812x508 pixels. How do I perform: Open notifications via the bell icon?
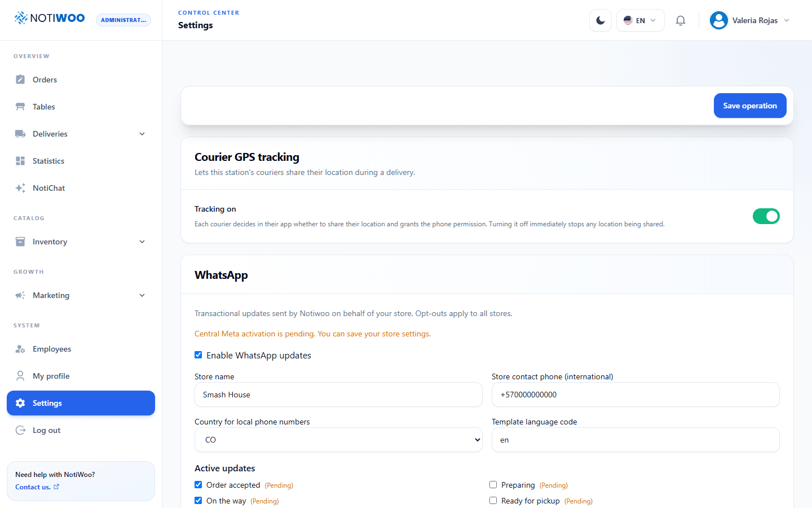pos(681,20)
